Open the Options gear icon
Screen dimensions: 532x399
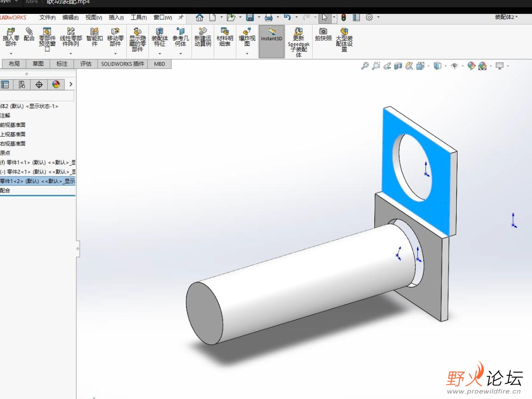tap(369, 17)
